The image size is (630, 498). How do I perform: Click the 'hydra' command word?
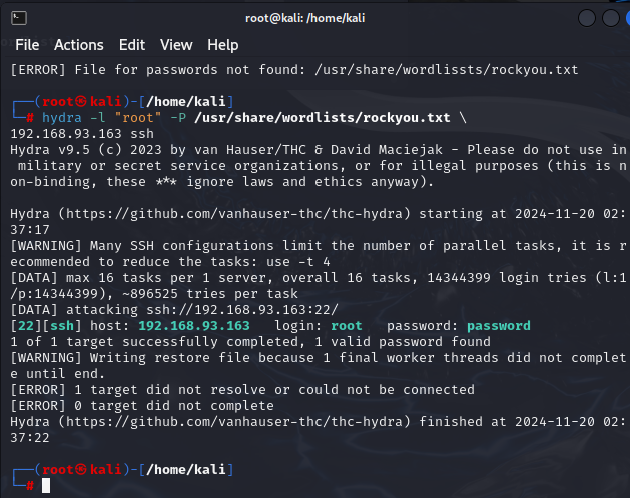pos(62,118)
